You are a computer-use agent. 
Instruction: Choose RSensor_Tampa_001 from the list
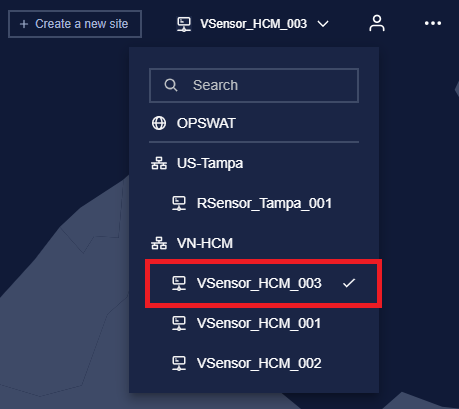pyautogui.click(x=254, y=203)
